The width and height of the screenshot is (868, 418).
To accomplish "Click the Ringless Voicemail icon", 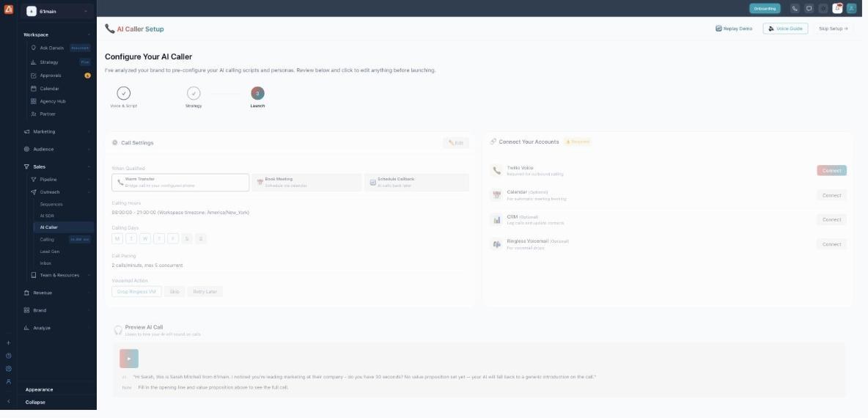I will tap(496, 244).
